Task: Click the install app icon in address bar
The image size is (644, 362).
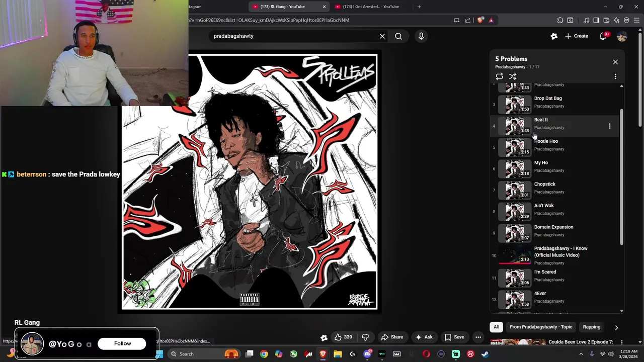Action: pyautogui.click(x=456, y=20)
